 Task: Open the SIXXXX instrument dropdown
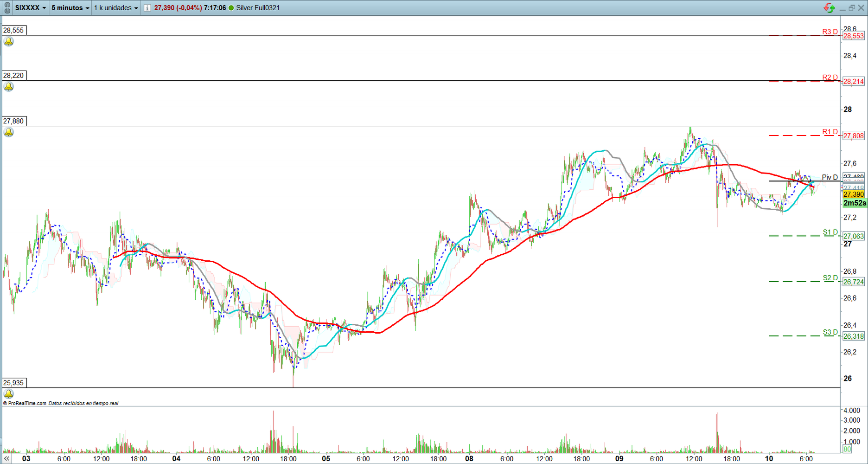[x=31, y=8]
